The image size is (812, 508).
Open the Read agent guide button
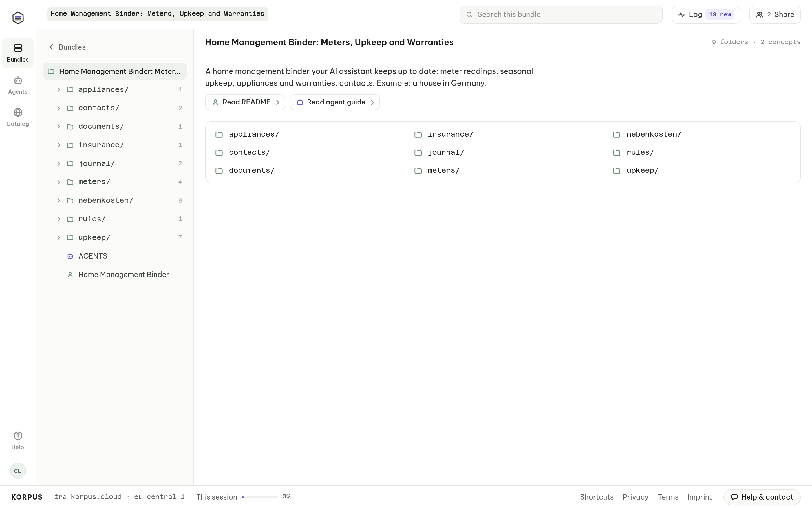tap(335, 102)
